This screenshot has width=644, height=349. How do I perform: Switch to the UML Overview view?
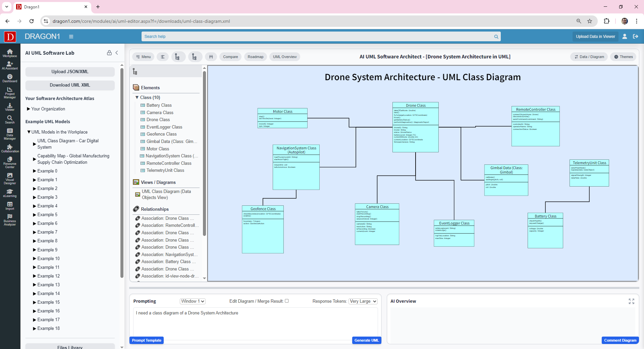click(x=284, y=56)
